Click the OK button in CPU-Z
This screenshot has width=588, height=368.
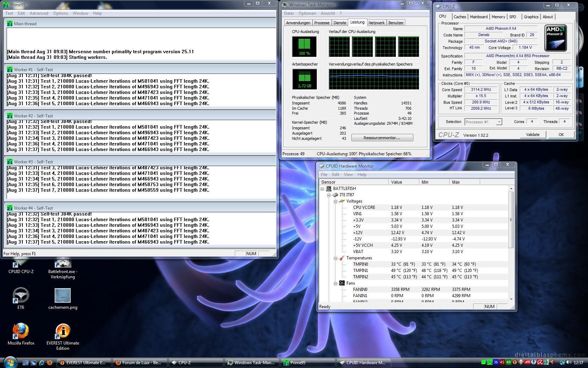tap(561, 135)
